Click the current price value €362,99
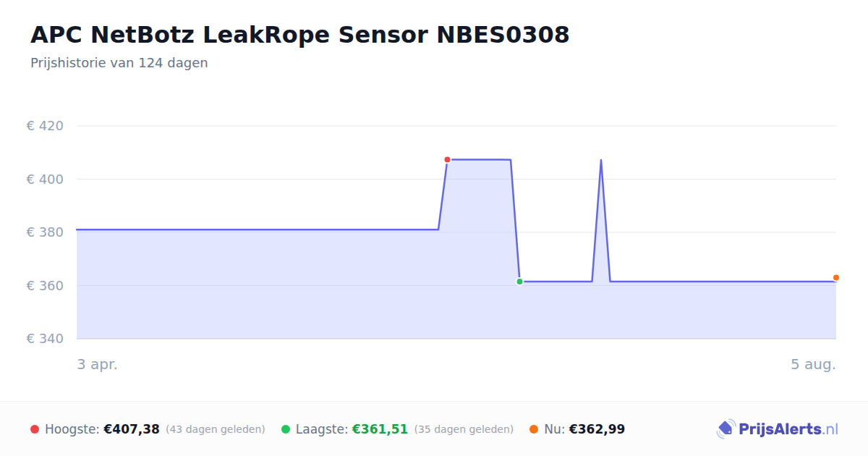This screenshot has width=868, height=456. [x=597, y=429]
